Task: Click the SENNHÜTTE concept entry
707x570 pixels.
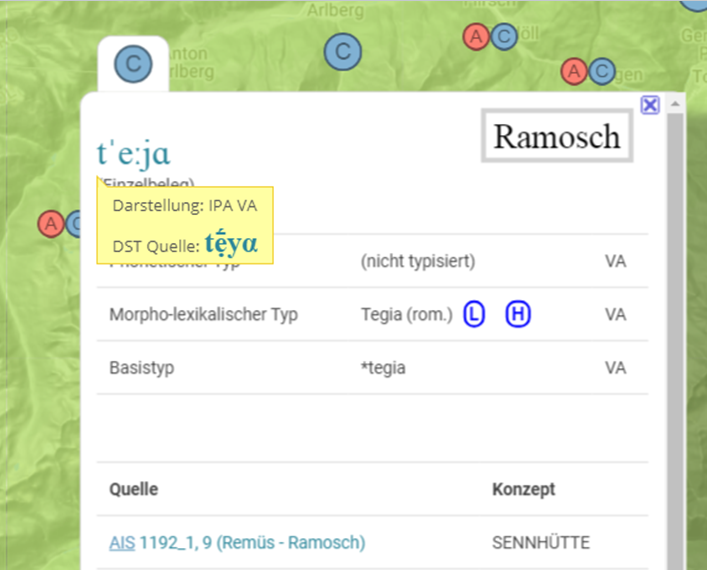Action: coord(540,543)
